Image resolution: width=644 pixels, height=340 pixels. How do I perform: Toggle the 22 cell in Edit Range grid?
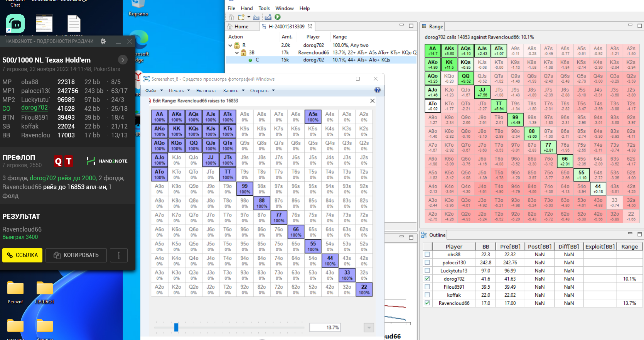click(x=364, y=289)
